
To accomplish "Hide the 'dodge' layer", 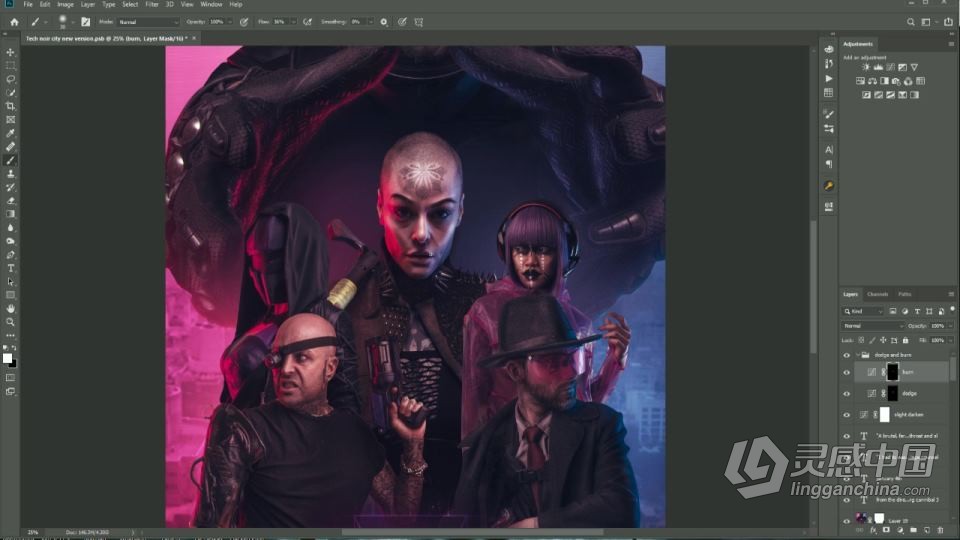I will (x=847, y=394).
